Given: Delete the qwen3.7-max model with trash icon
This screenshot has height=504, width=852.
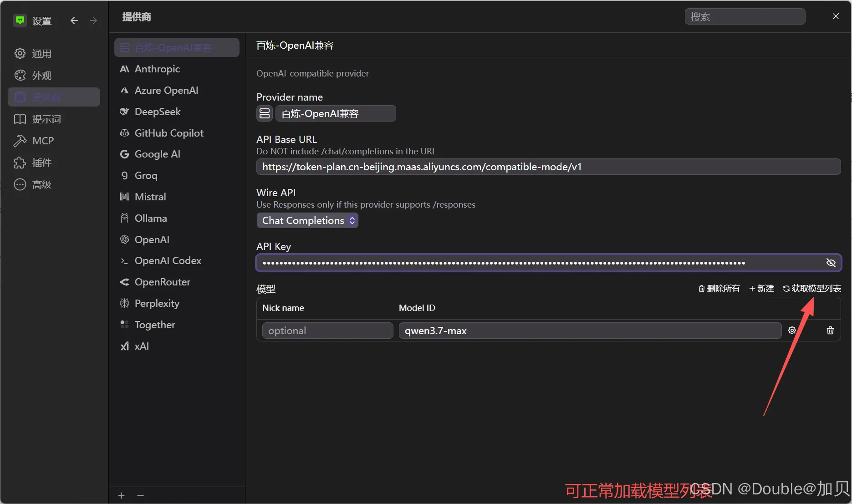Looking at the screenshot, I should [830, 331].
